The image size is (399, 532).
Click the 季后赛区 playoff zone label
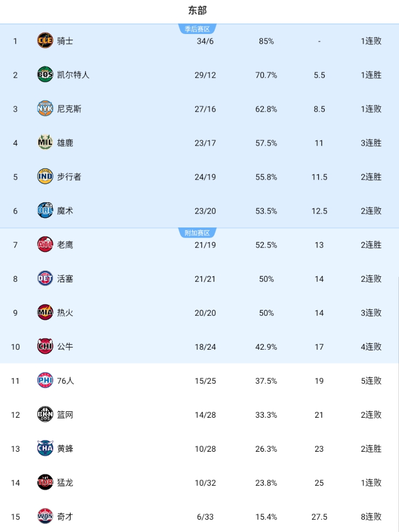click(197, 29)
